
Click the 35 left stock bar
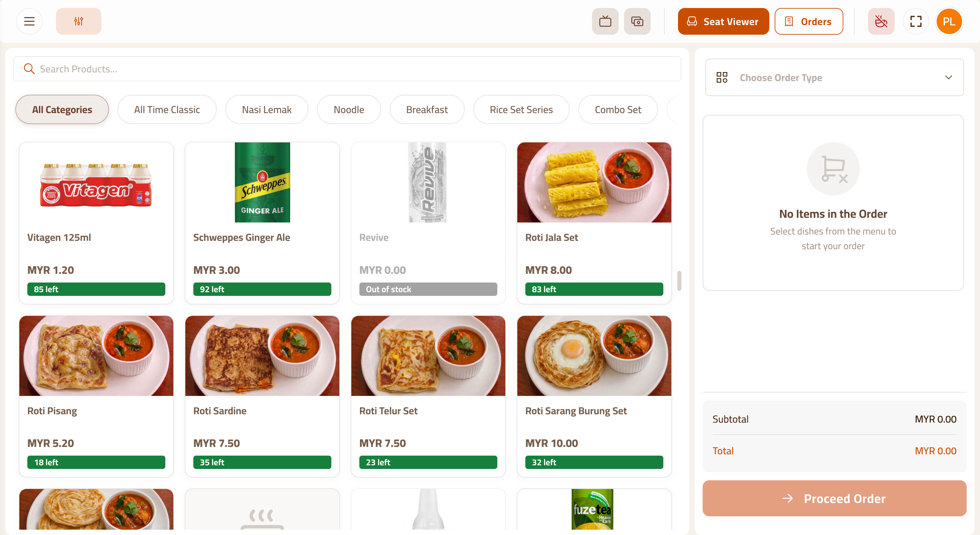(x=262, y=462)
